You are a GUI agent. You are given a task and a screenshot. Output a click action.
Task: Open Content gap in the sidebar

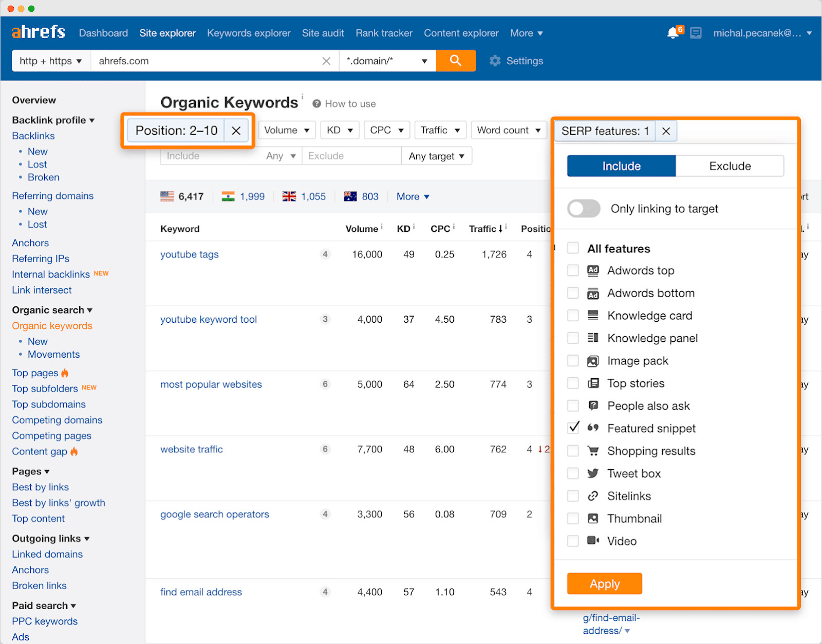pyautogui.click(x=40, y=451)
